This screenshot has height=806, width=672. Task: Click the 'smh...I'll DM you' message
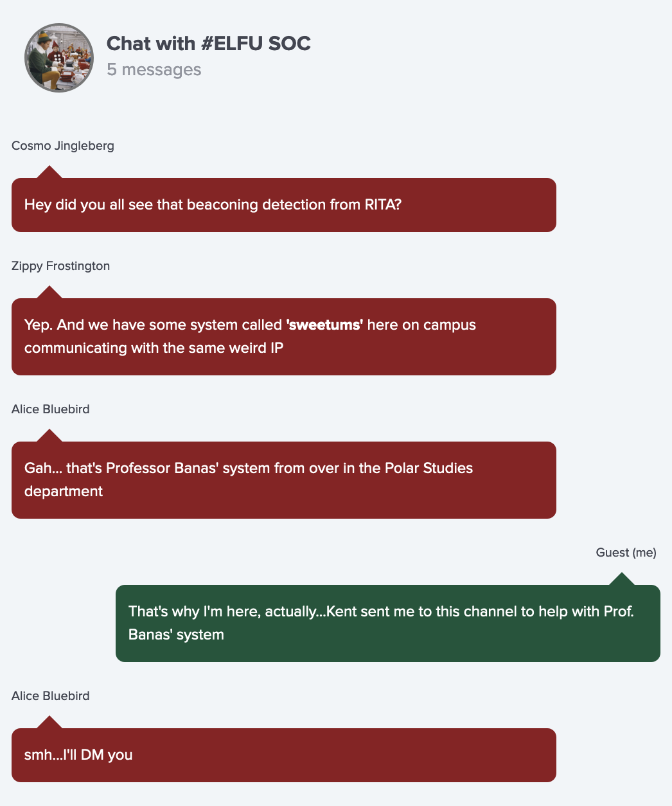click(x=284, y=755)
